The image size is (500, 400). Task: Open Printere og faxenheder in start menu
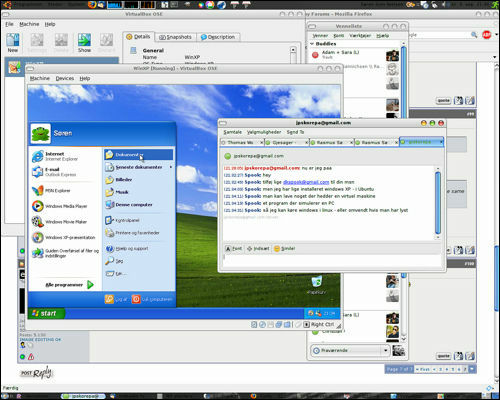[x=132, y=233]
